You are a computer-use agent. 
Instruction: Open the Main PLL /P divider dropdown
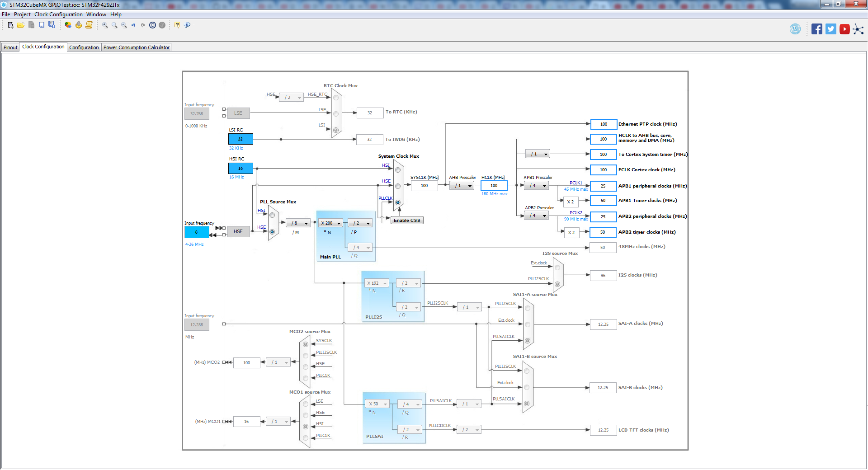[360, 223]
